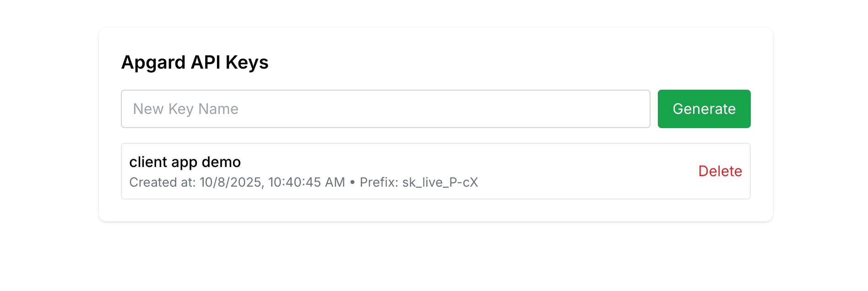Click inside the New Key Name placeholder
This screenshot has width=868, height=291.
coord(185,108)
